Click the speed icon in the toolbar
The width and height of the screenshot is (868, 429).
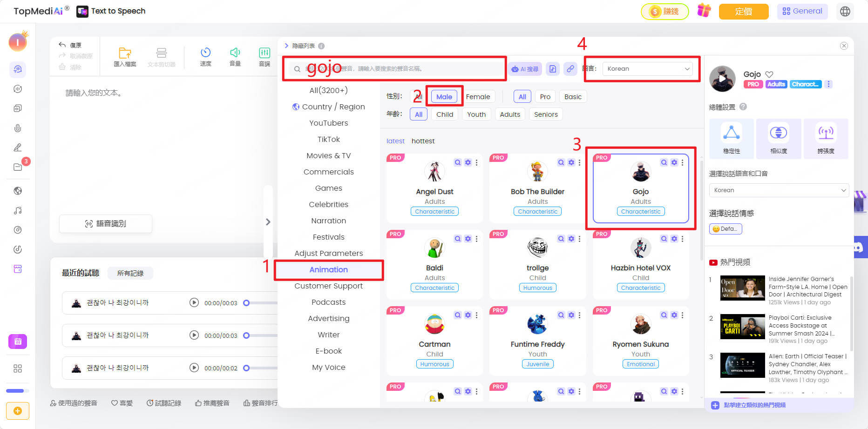point(205,53)
